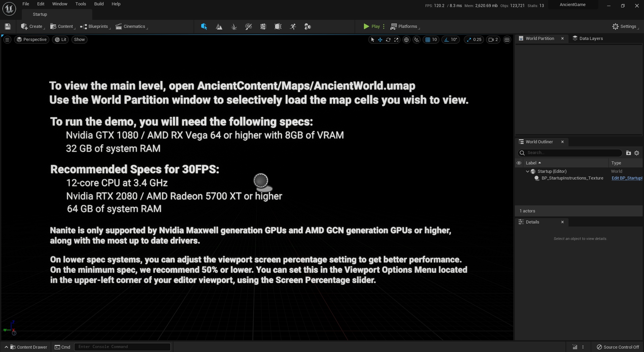Screen dimensions: 644x352
Task: Toggle scale snapping icon
Action: [x=469, y=40]
